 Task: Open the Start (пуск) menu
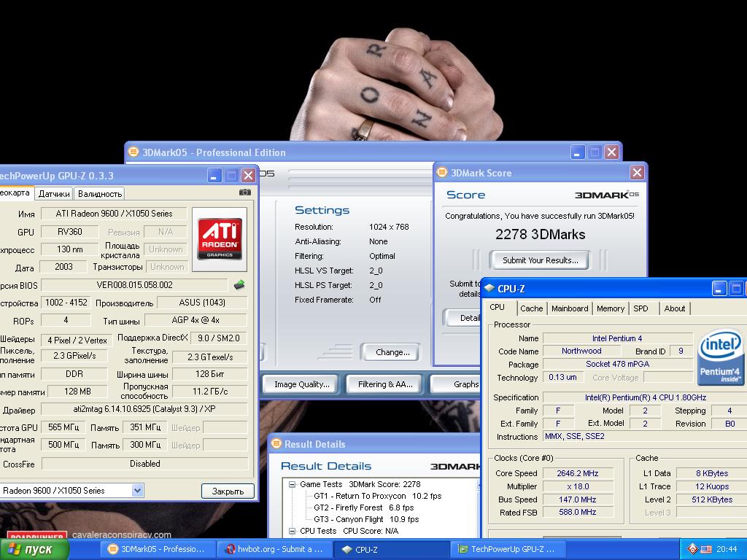34,550
